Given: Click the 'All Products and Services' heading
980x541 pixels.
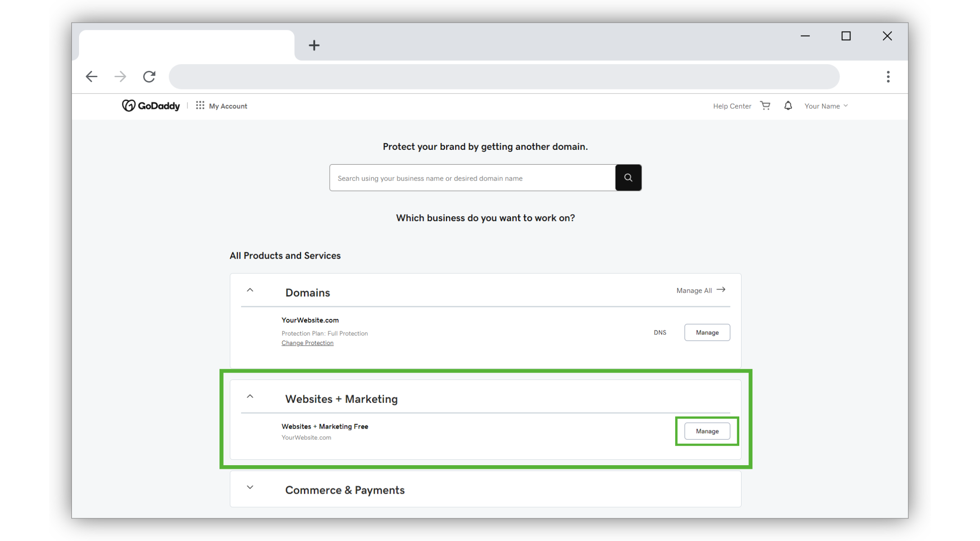Looking at the screenshot, I should pyautogui.click(x=285, y=256).
